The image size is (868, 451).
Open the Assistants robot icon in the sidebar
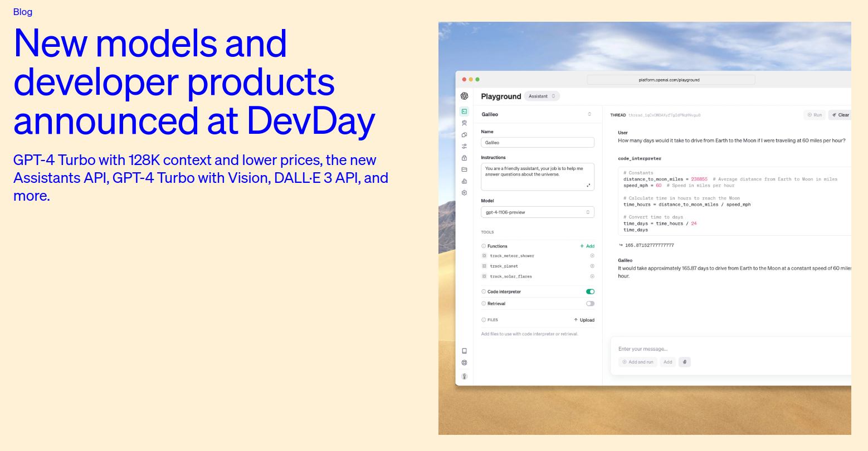coord(464,123)
